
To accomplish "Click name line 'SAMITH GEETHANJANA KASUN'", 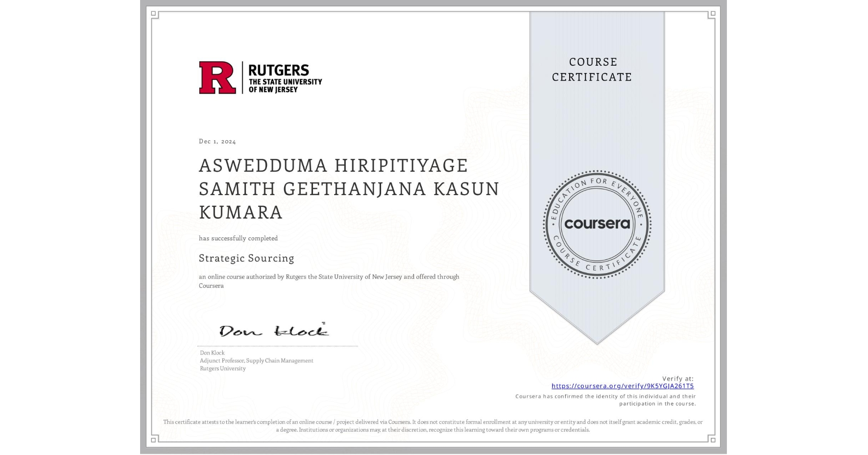I will coord(349,189).
